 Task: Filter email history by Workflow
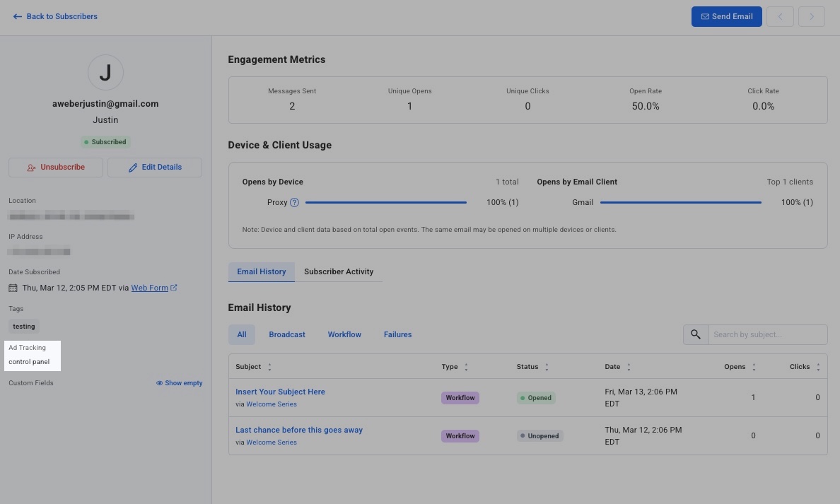point(344,334)
